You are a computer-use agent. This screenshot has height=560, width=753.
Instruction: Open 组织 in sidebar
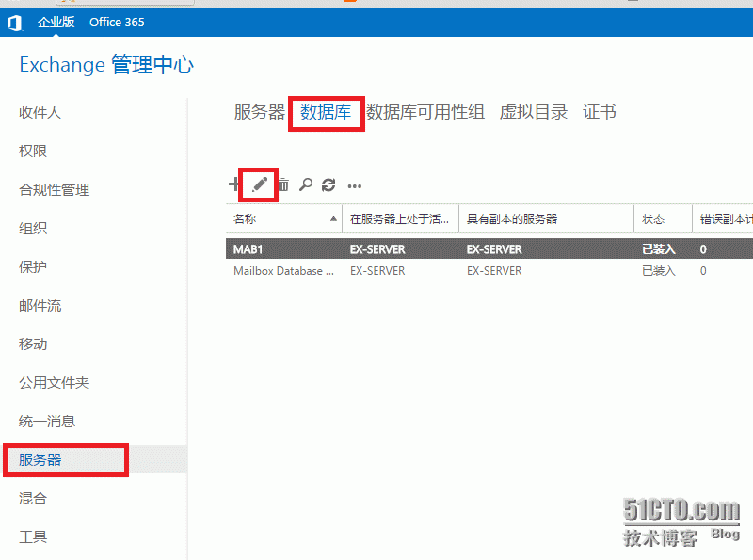point(33,228)
